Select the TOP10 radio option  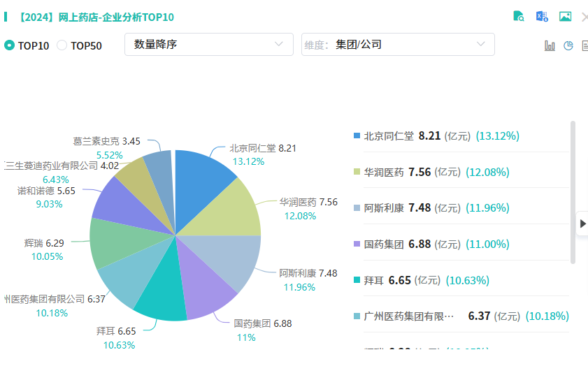(x=10, y=45)
